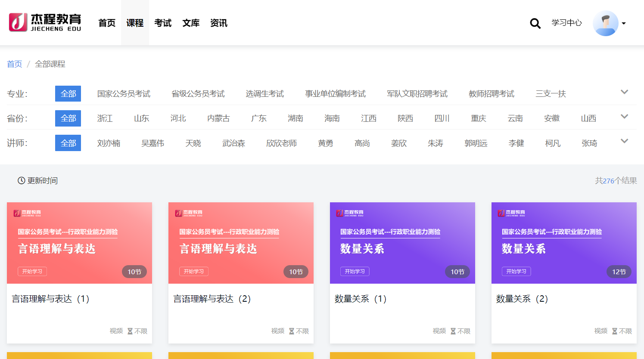Click the search magnifier icon

535,23
